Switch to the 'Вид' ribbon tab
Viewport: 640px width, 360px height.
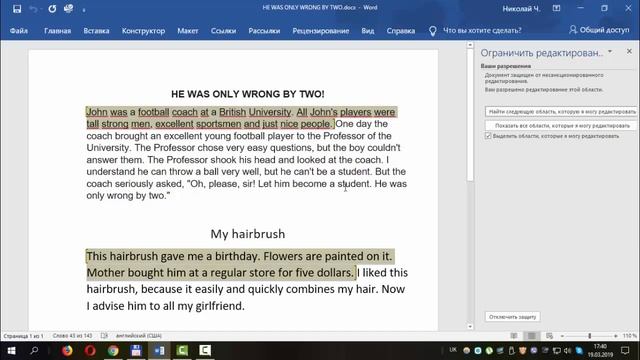[x=368, y=31]
